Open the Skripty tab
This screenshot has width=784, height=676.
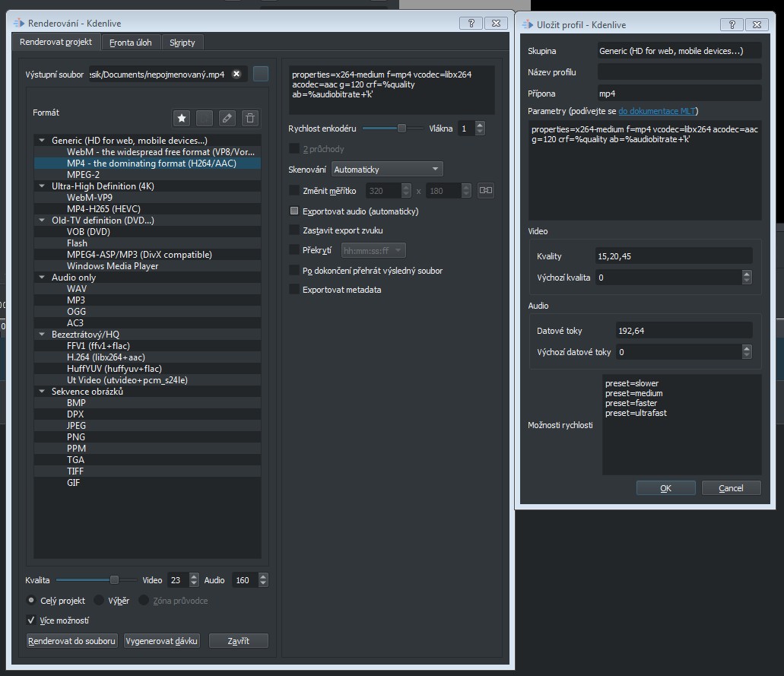pos(183,43)
